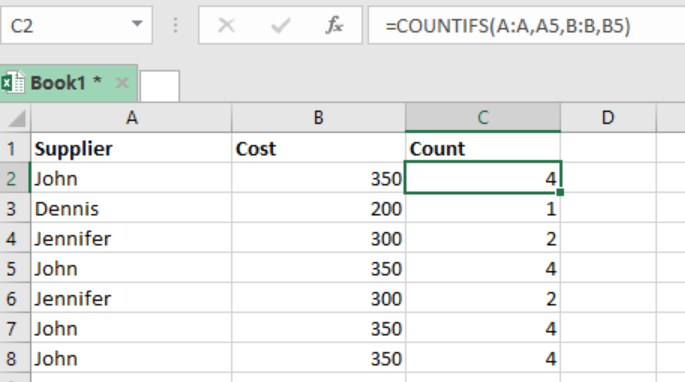This screenshot has width=685, height=382.
Task: Select row 8 header
Action: [x=15, y=358]
